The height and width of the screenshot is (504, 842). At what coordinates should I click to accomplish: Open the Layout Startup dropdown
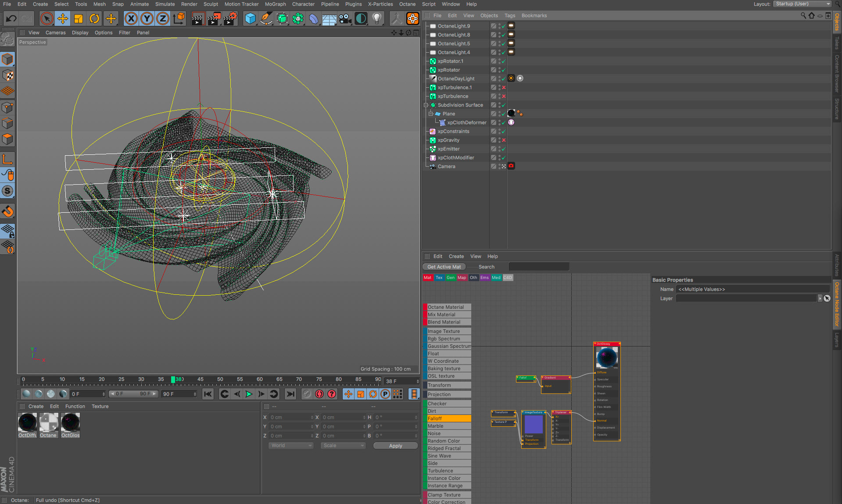click(803, 4)
